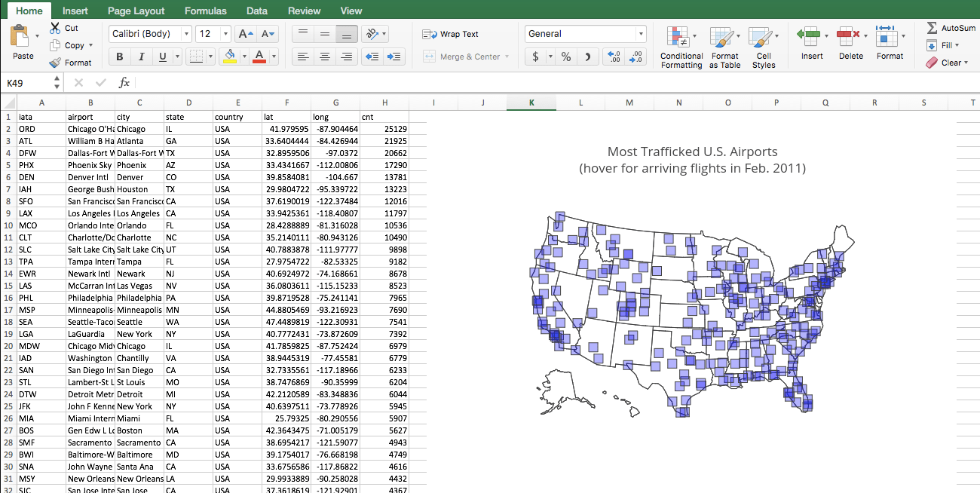Toggle Italic formatting
This screenshot has height=493, width=980.
click(x=140, y=57)
